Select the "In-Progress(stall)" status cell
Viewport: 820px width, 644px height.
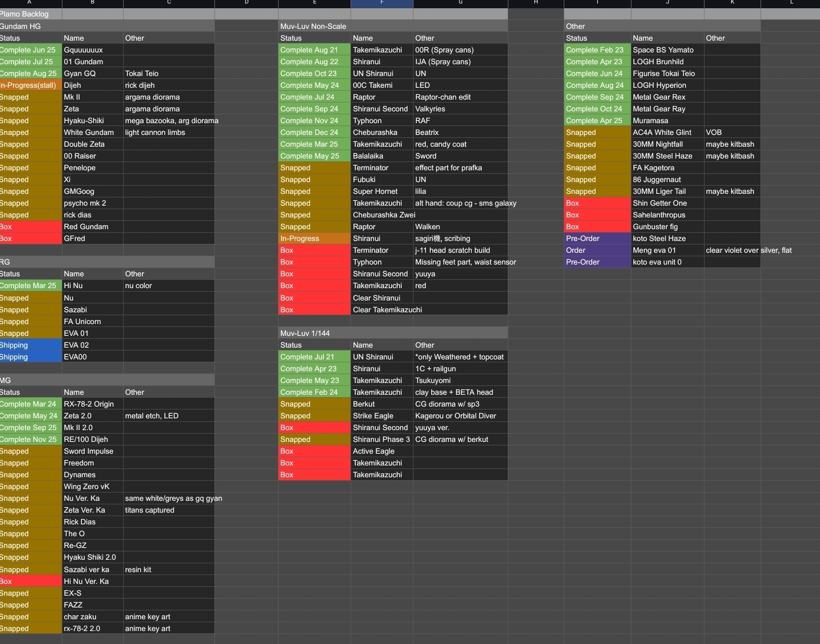31,85
